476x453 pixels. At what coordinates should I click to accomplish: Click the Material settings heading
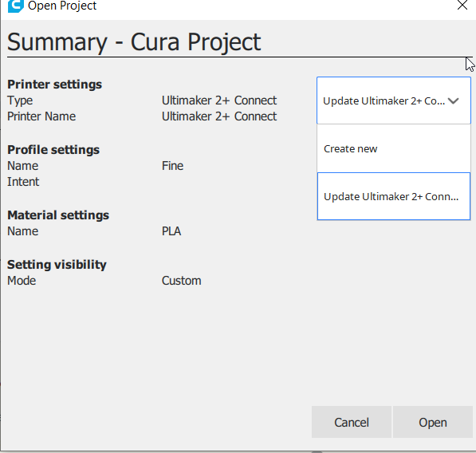58,215
